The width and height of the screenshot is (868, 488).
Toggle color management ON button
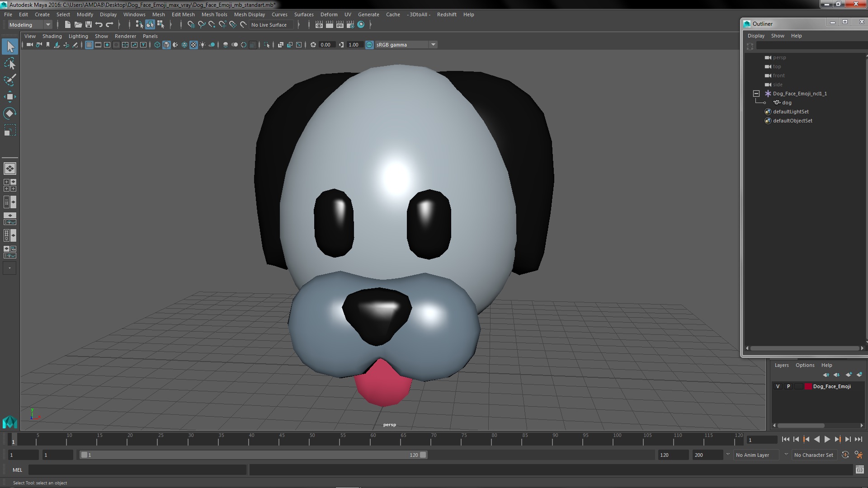pos(369,45)
